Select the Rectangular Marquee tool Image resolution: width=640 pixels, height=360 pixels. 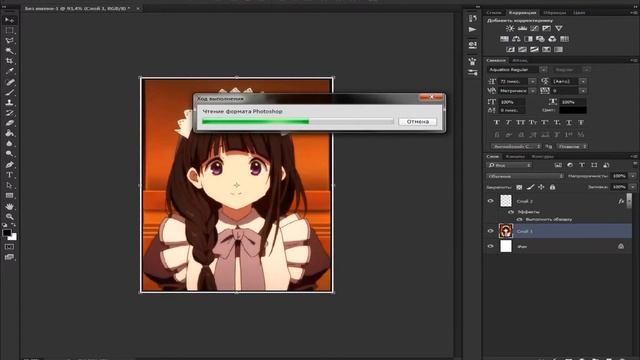coord(9,31)
